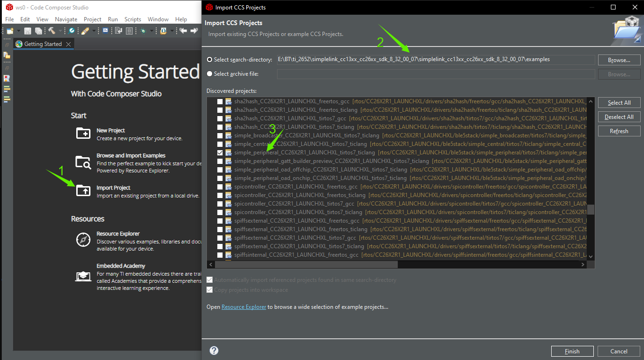Click the Resource Explorer compass icon
The width and height of the screenshot is (644, 360).
[x=83, y=240]
